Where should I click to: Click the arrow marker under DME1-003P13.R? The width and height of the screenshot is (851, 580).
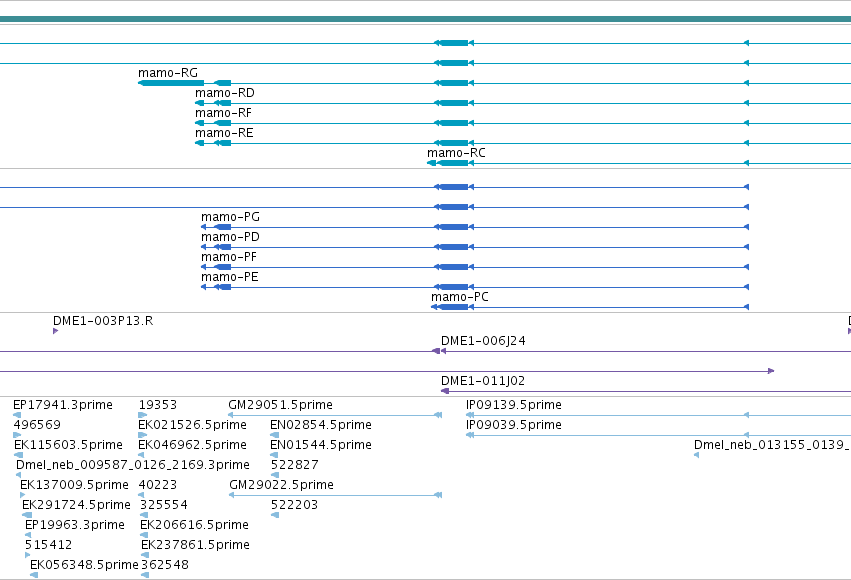coord(55,331)
